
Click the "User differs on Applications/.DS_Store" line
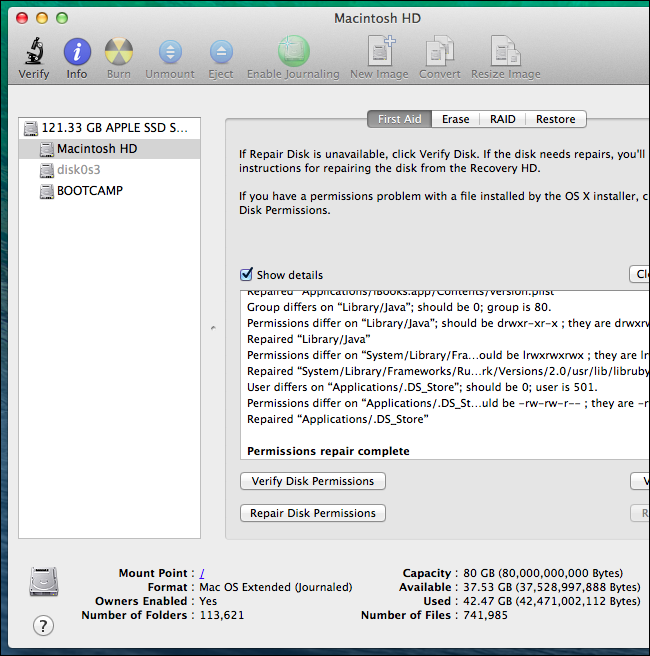422,387
